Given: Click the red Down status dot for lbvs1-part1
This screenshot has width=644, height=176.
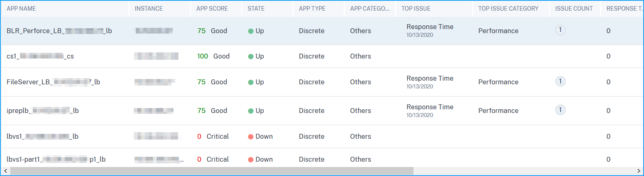Looking at the screenshot, I should (251, 160).
